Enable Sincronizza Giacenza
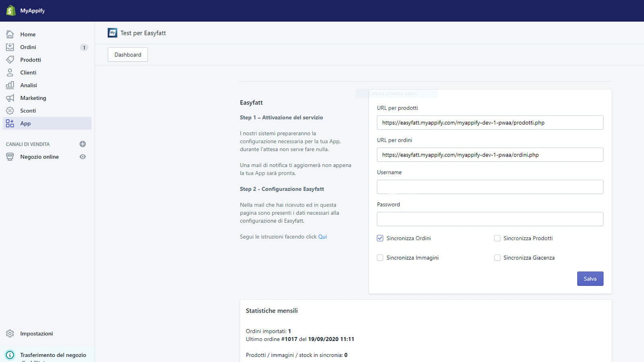The height and width of the screenshot is (362, 644). tap(497, 257)
